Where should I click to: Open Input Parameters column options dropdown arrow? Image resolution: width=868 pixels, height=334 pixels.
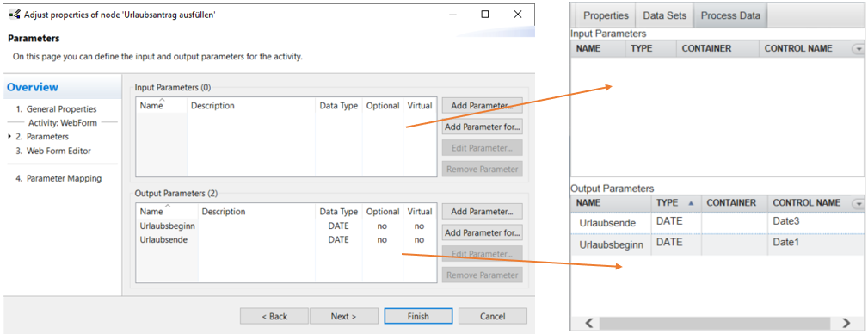tap(858, 49)
